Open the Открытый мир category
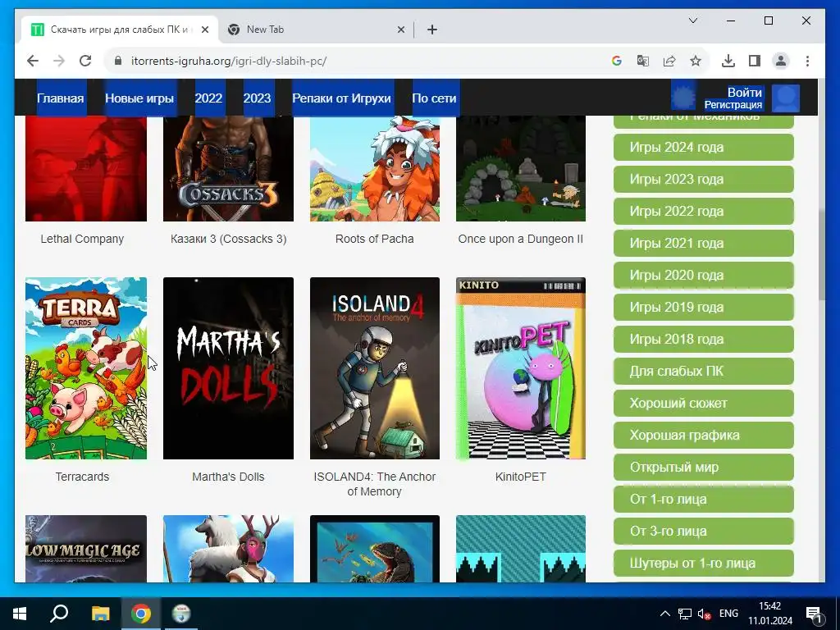 point(703,467)
